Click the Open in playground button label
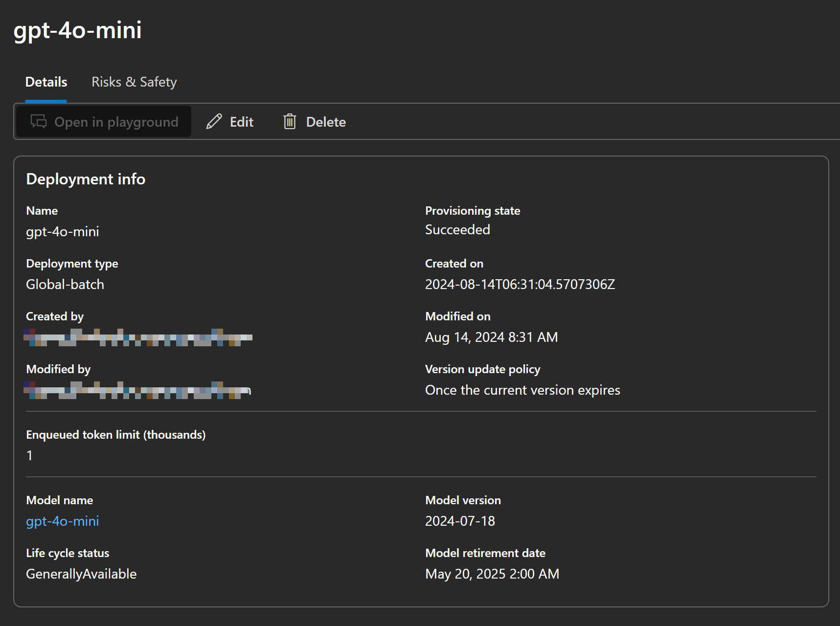840x626 pixels. (116, 122)
